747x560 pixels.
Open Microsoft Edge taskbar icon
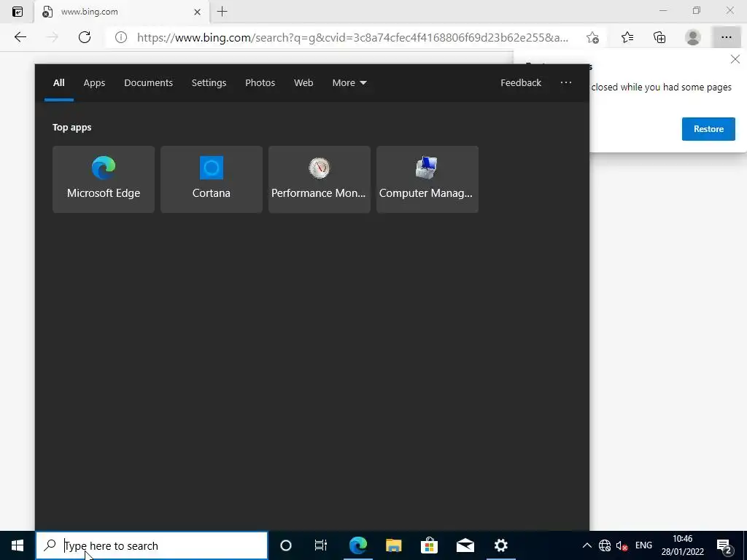point(358,545)
